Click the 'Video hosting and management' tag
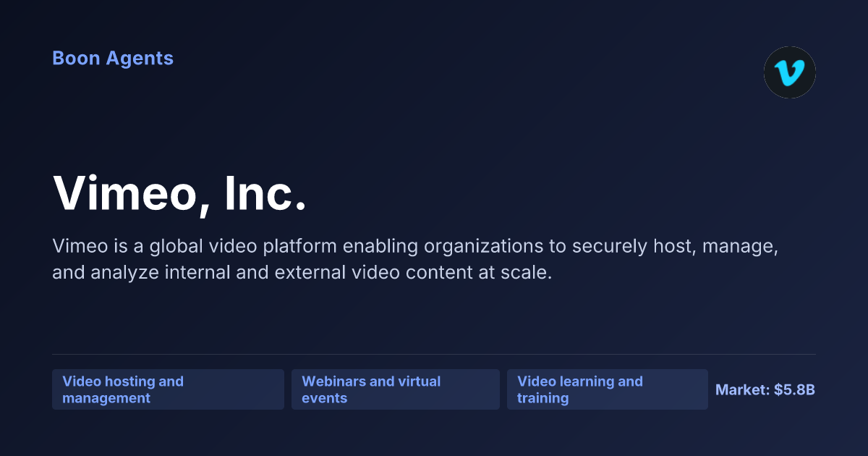 168,389
